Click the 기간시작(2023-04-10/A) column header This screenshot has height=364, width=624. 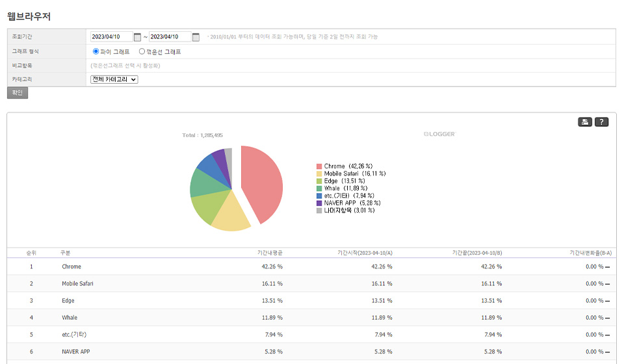[365, 253]
